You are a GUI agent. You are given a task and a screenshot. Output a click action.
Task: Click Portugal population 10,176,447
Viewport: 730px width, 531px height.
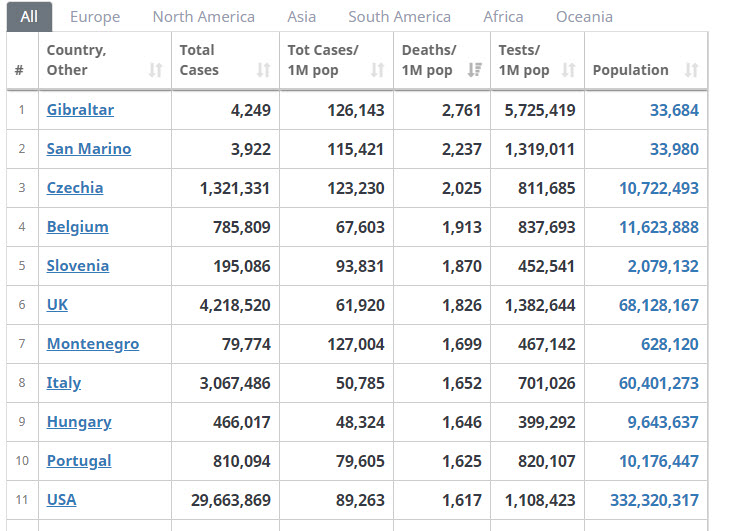tap(659, 461)
